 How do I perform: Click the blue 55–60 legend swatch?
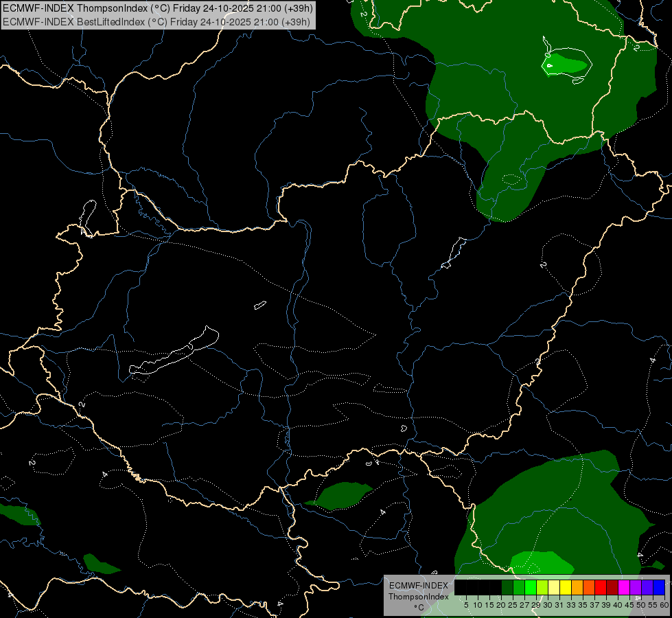pos(659,587)
